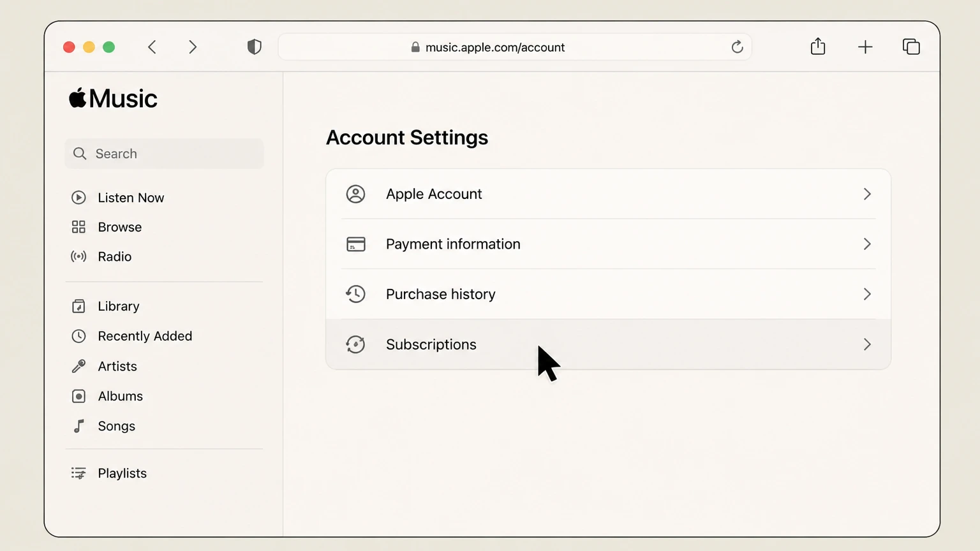980x551 pixels.
Task: Click the Apple Account person icon
Action: click(x=355, y=194)
